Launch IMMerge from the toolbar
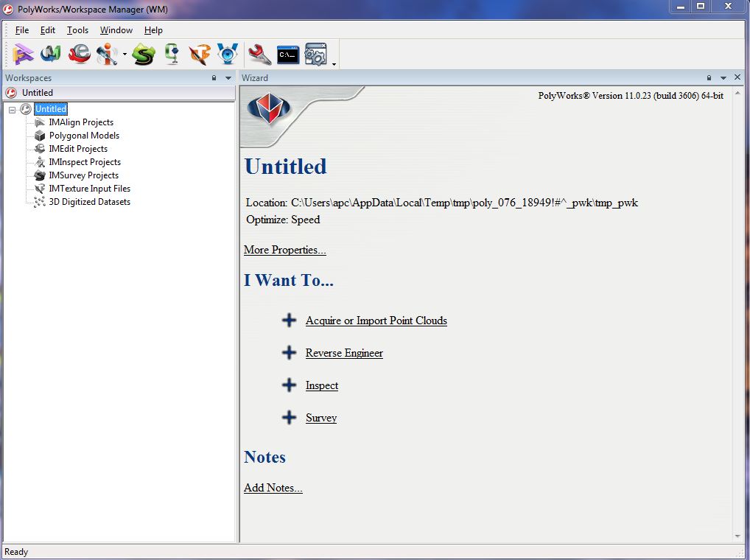 tap(51, 54)
